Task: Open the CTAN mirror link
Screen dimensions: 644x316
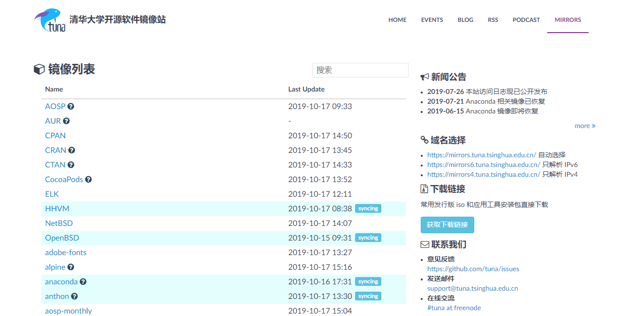Action: coord(55,165)
